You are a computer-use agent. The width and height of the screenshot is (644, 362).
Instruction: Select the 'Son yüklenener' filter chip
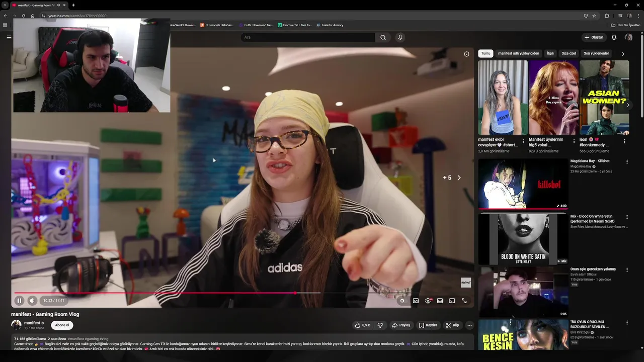click(596, 53)
